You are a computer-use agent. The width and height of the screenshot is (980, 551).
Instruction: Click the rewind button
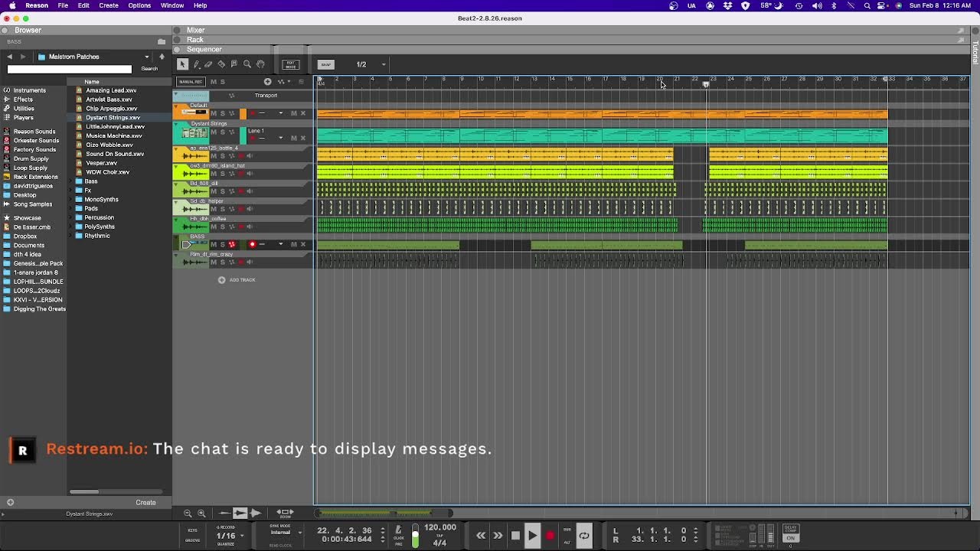click(x=481, y=536)
